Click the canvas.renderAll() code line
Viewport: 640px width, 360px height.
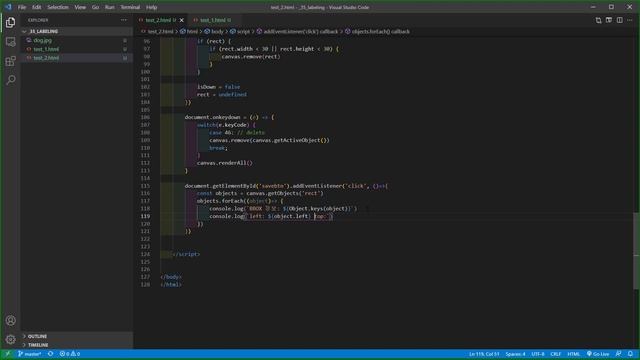225,163
